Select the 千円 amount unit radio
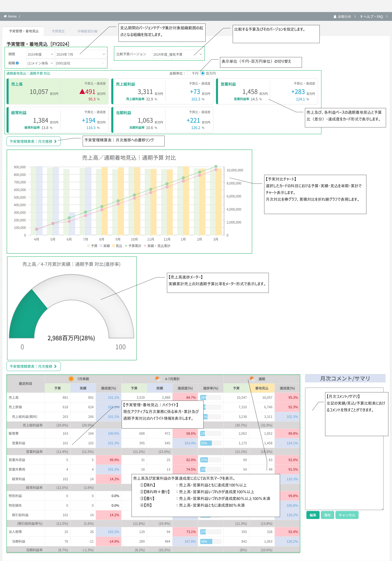The image size is (392, 561). point(189,73)
